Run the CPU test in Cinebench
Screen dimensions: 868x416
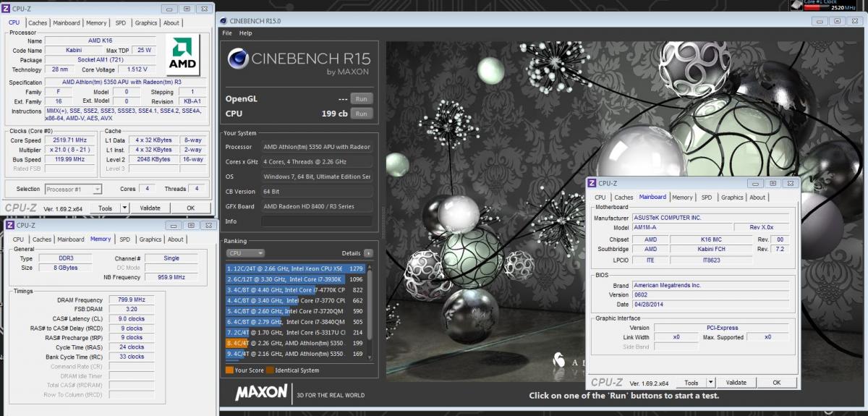pyautogui.click(x=361, y=114)
